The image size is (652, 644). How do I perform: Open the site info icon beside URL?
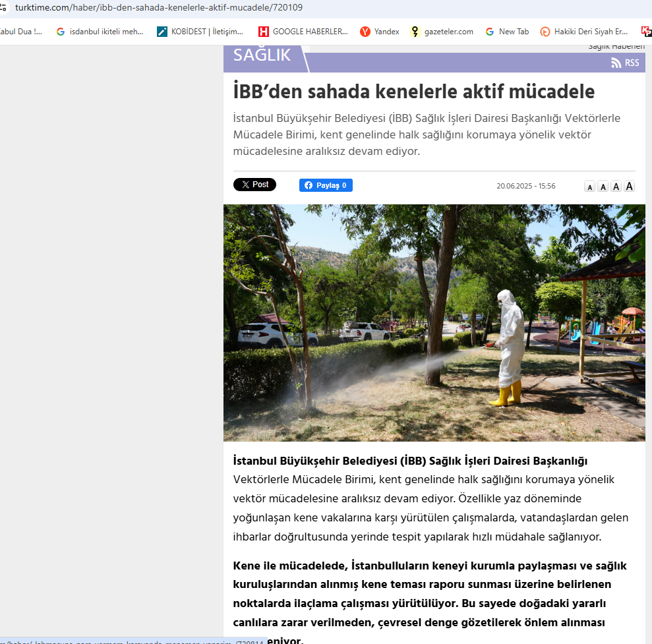(3, 7)
